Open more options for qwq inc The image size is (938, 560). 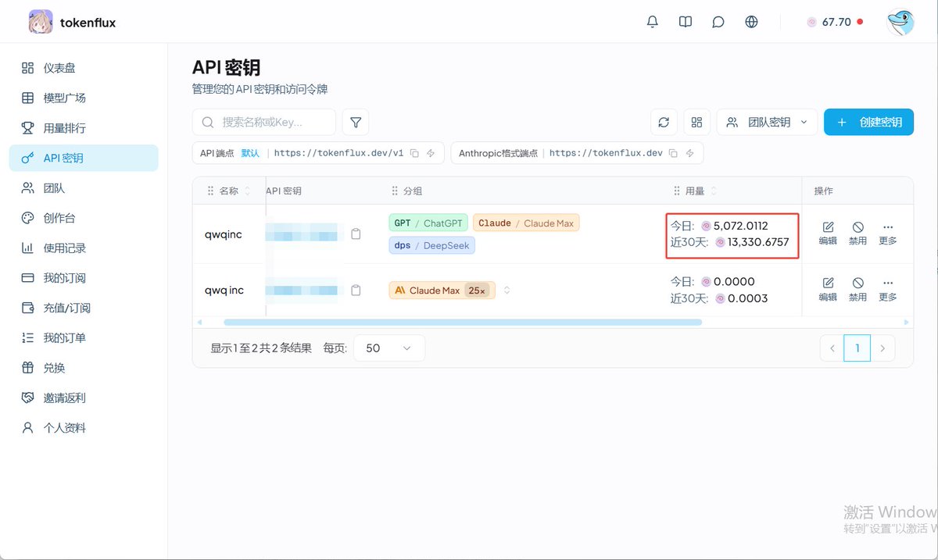tap(888, 289)
